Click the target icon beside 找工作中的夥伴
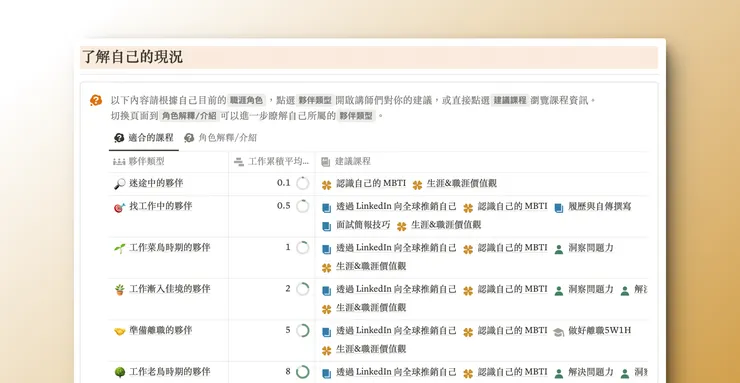 [119, 207]
